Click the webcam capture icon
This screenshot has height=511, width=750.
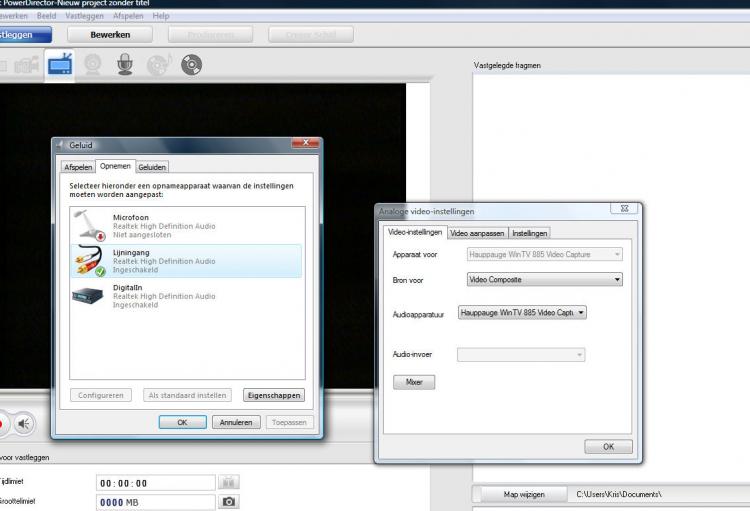[x=93, y=65]
